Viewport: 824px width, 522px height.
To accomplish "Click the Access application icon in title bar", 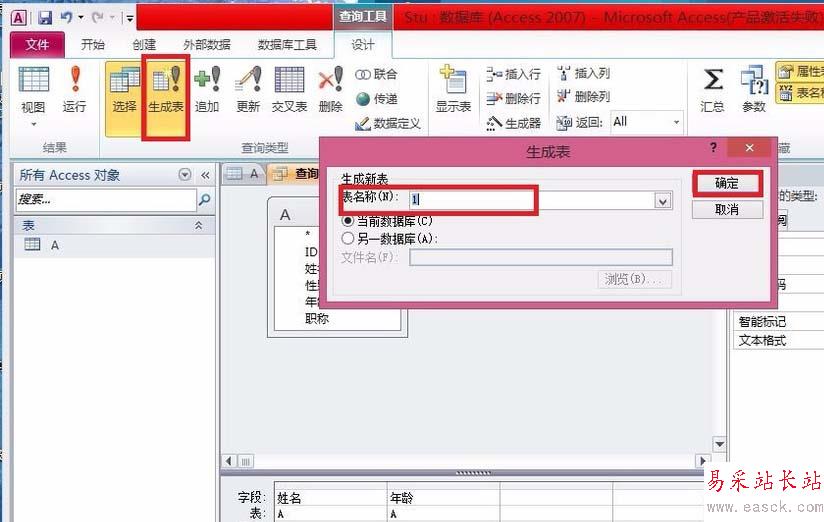I will click(x=18, y=18).
